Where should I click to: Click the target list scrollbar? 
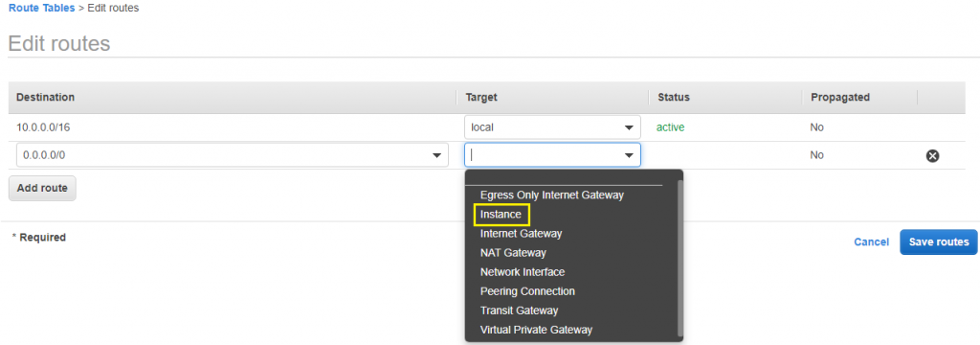tap(680, 258)
